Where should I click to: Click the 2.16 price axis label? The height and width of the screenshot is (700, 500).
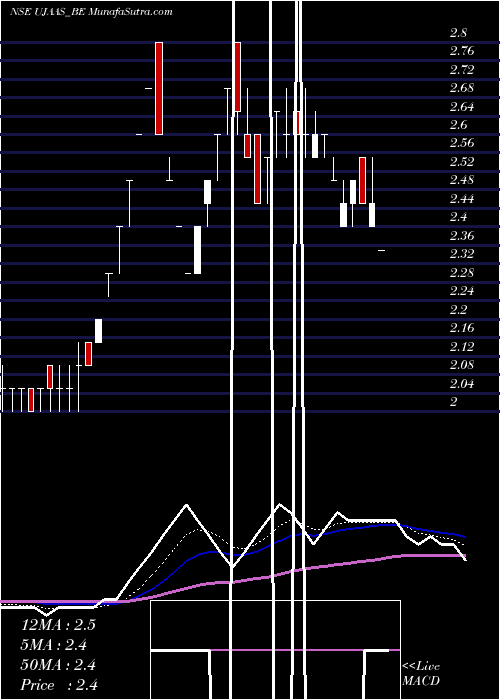click(x=462, y=328)
